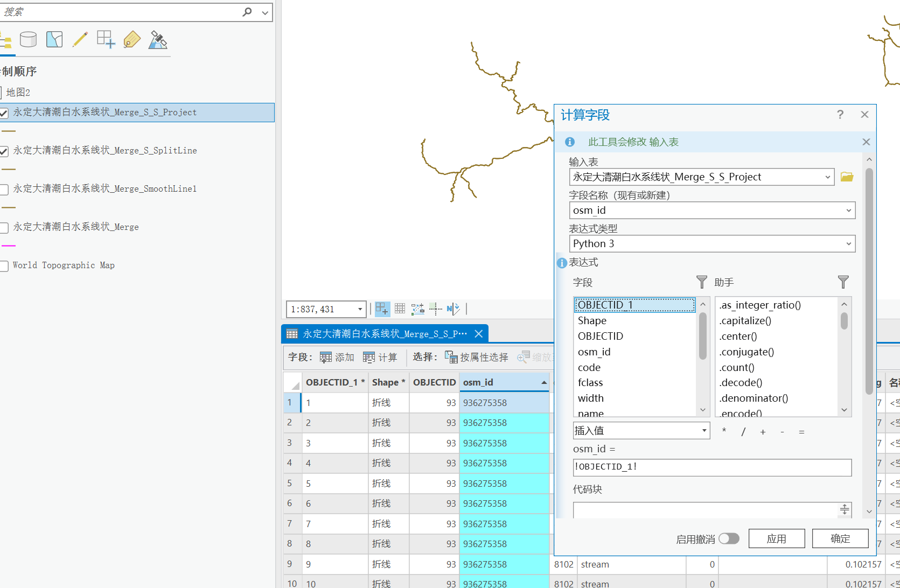Switch to List By Perspective Imagery view
Screen dimensions: 900x588
click(158, 39)
